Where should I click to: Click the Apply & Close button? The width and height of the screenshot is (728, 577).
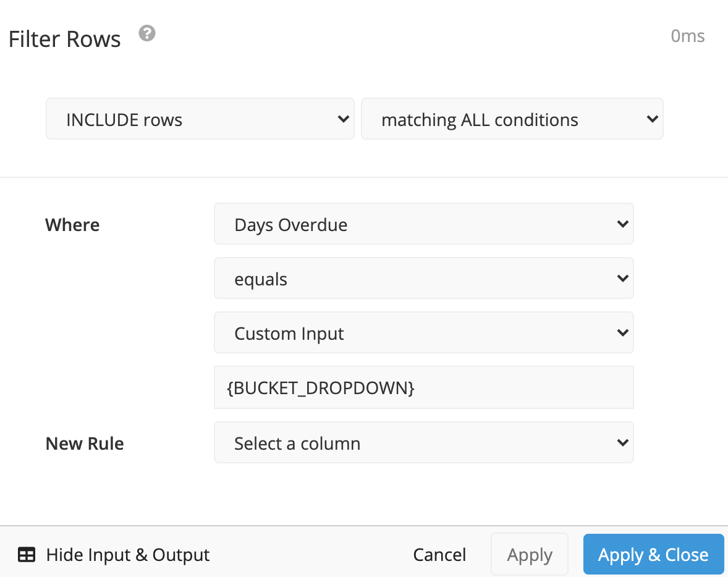tap(654, 554)
